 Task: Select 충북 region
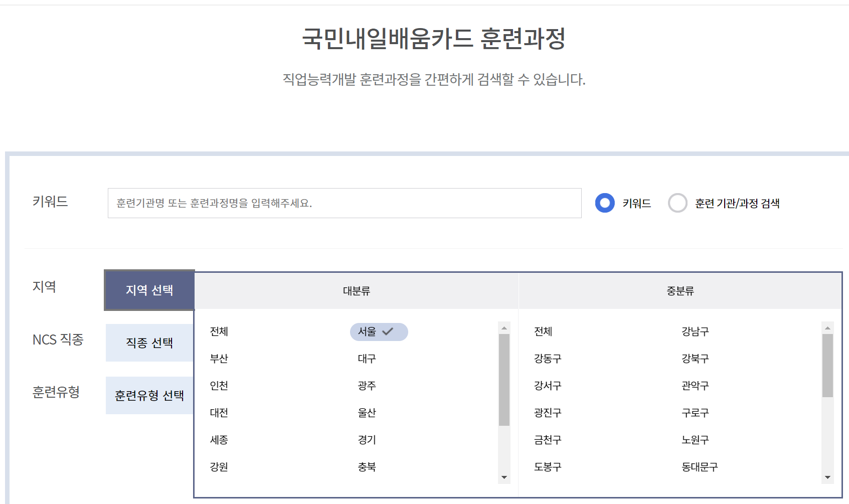pyautogui.click(x=367, y=467)
